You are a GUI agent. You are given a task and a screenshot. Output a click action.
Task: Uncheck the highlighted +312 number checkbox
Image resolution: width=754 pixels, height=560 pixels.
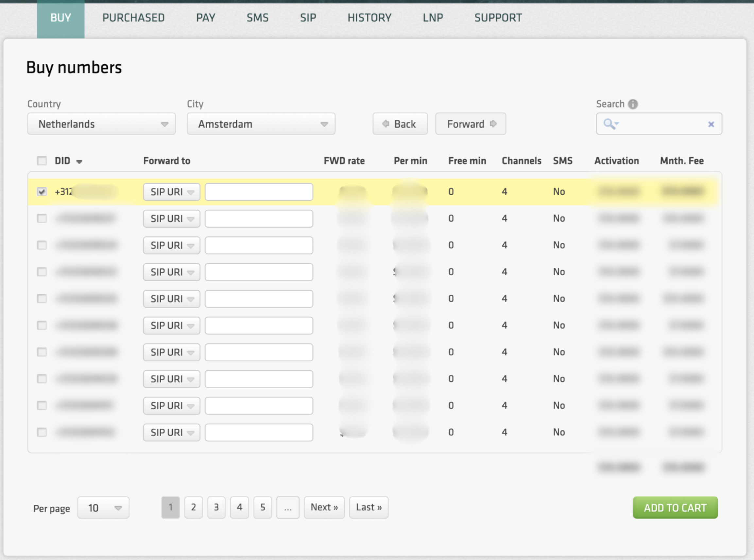click(x=42, y=192)
